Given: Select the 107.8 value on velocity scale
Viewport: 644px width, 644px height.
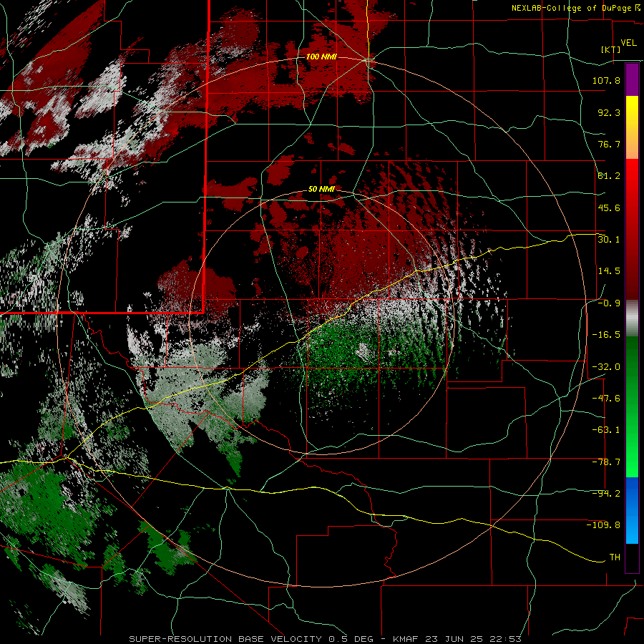Looking at the screenshot, I should (x=606, y=80).
